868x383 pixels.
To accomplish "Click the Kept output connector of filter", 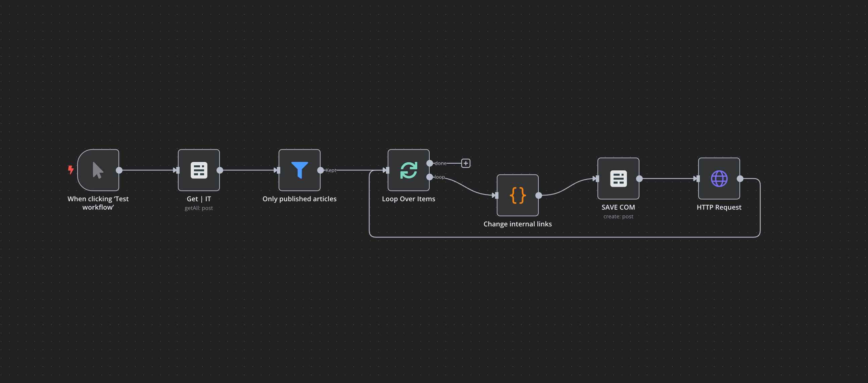I will point(321,170).
